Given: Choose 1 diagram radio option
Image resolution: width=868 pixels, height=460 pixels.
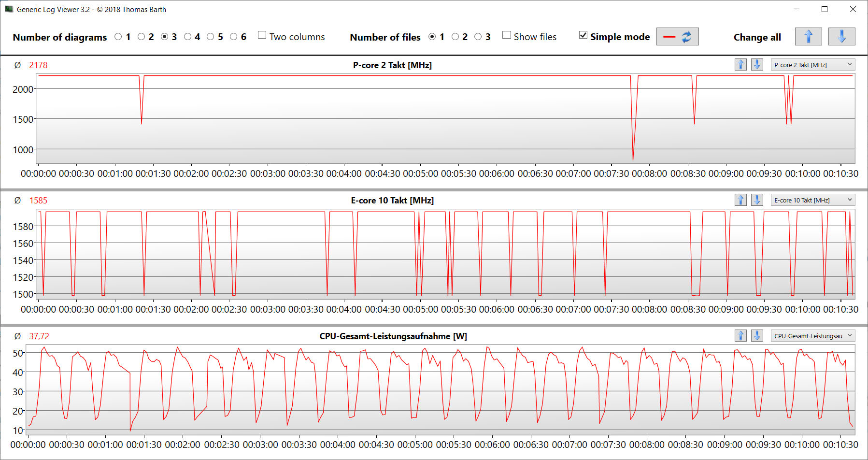Looking at the screenshot, I should 118,37.
